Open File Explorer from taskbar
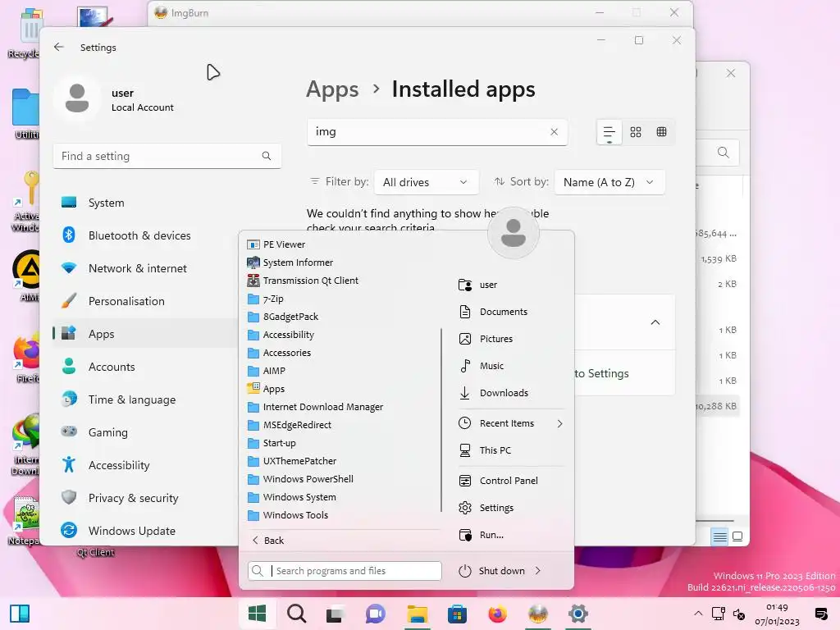This screenshot has height=630, width=840. click(x=417, y=614)
